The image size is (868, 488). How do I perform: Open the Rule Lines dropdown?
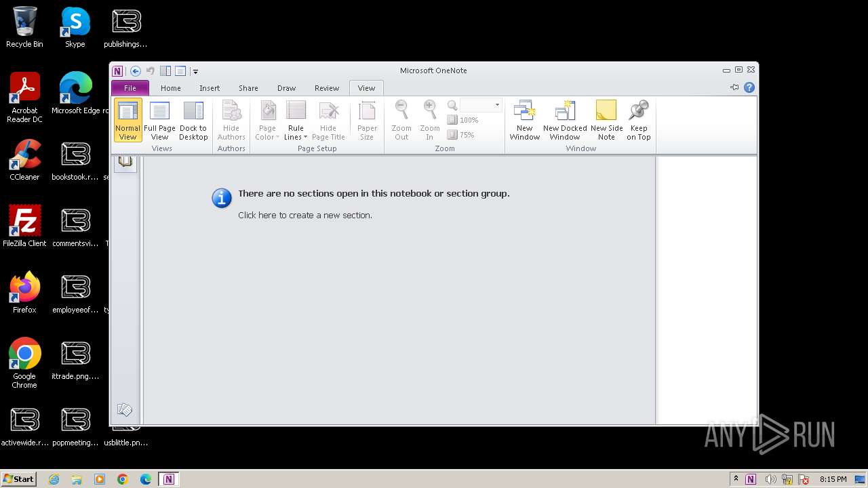296,120
